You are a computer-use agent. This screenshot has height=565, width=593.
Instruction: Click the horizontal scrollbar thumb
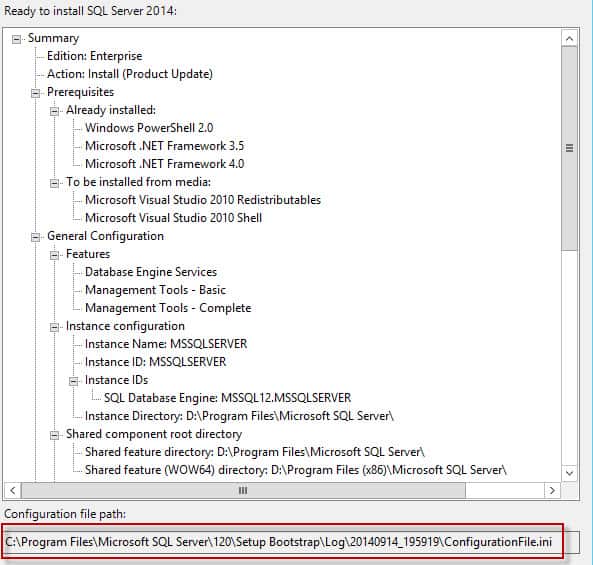coord(243,490)
